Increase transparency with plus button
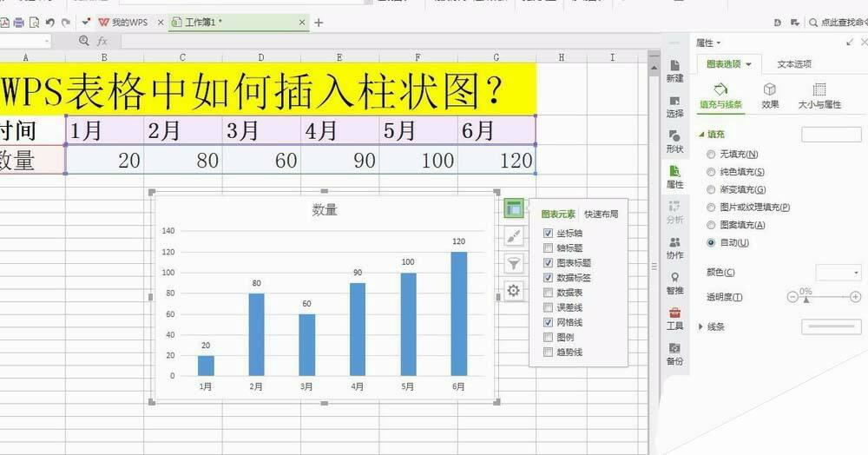This screenshot has width=868, height=455. 855,297
